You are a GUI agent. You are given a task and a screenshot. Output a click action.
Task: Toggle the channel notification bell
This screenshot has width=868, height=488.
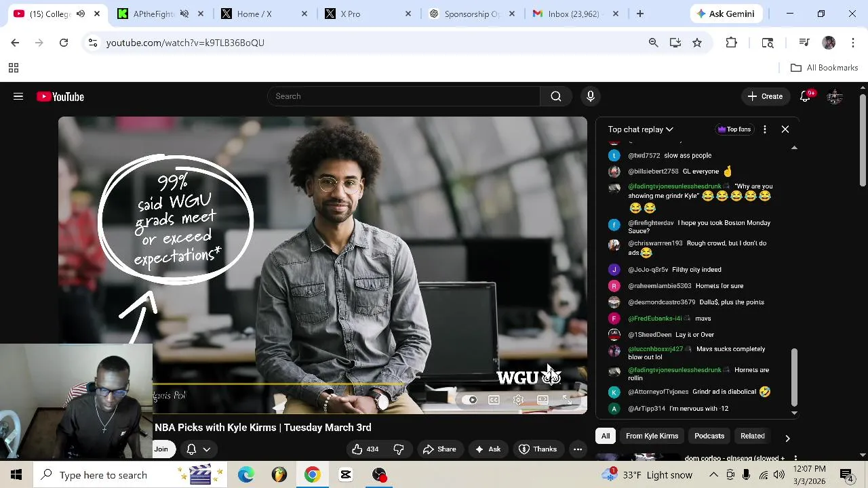(191, 449)
